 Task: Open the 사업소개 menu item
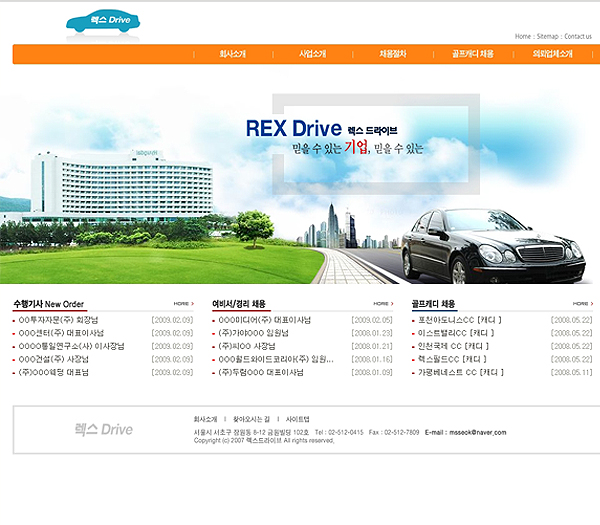click(313, 54)
